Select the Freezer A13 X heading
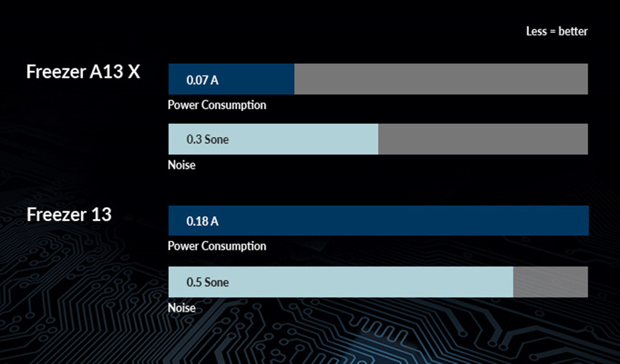620x364 pixels. (83, 72)
